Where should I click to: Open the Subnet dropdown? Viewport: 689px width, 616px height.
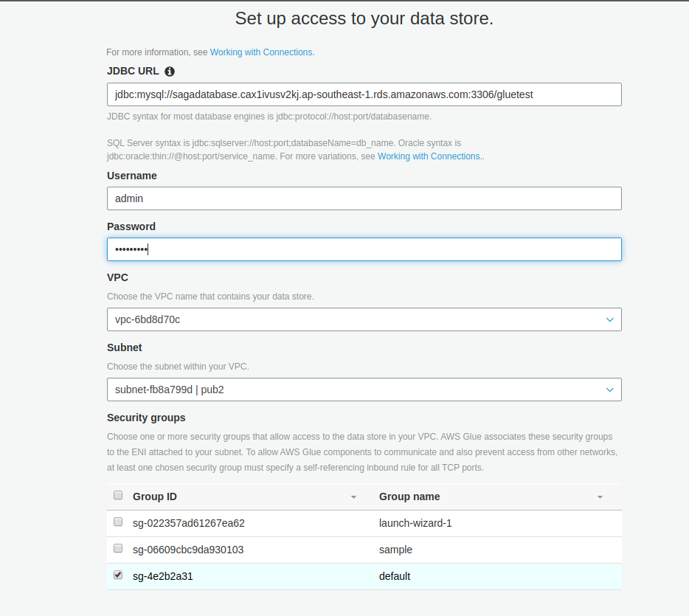tap(364, 390)
